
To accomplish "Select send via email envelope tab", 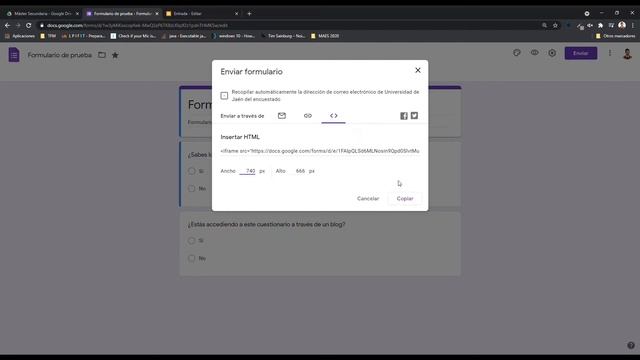I will coord(282,116).
